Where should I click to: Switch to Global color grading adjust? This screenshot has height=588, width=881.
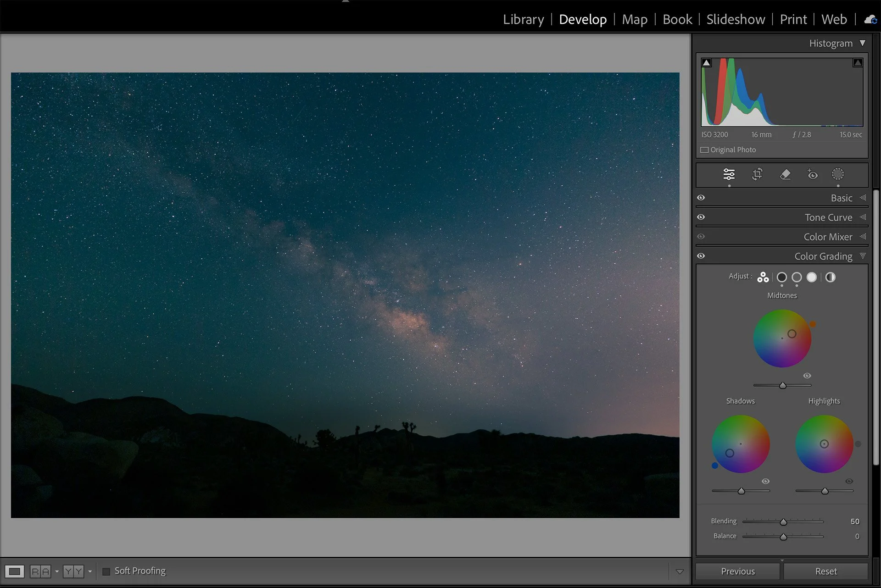click(x=831, y=277)
